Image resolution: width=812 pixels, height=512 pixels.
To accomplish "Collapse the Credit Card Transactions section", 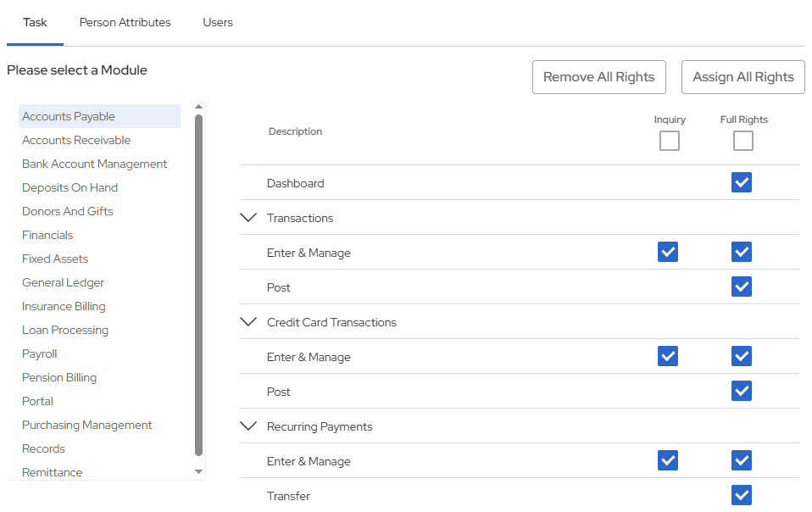I will click(248, 322).
